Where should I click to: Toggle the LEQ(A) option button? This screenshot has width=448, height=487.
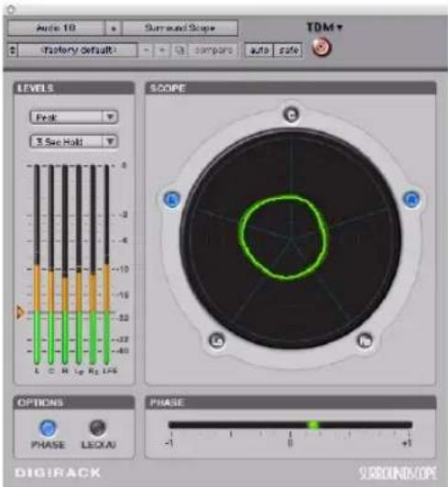click(x=98, y=428)
